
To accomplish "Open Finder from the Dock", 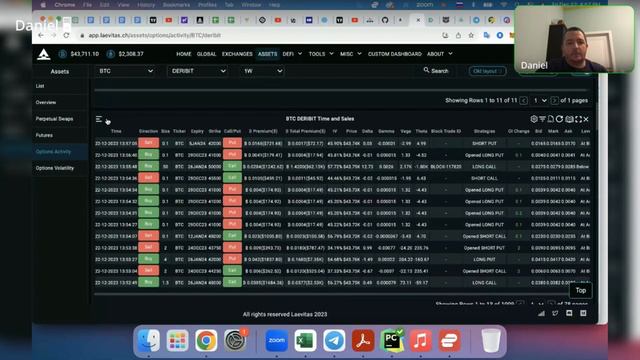I will [149, 340].
